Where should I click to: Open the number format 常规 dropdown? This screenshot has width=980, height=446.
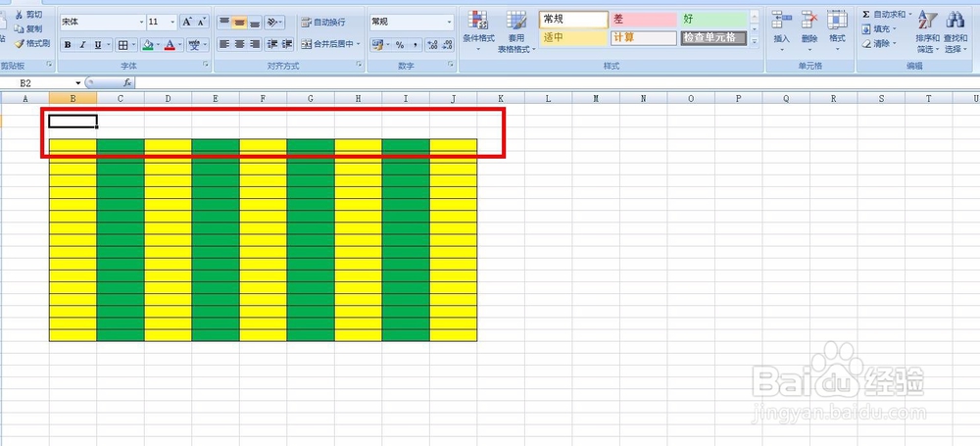pos(450,22)
